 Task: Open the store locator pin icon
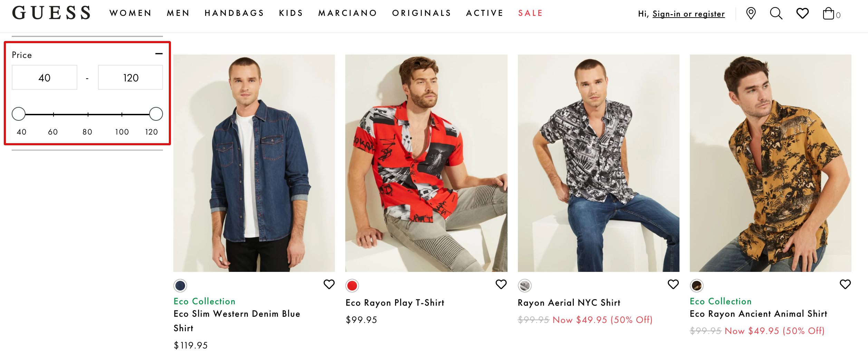pyautogui.click(x=751, y=13)
